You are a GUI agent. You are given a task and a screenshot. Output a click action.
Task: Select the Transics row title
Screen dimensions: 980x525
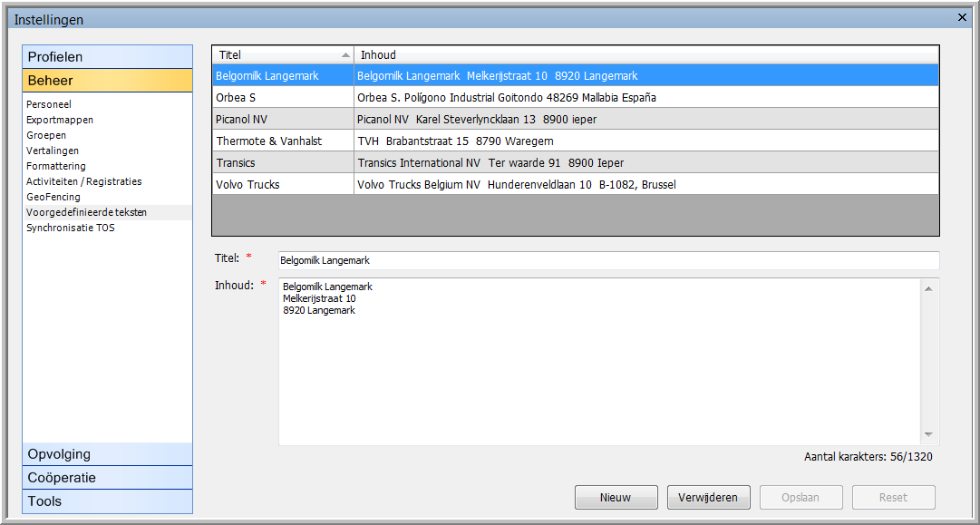(283, 162)
